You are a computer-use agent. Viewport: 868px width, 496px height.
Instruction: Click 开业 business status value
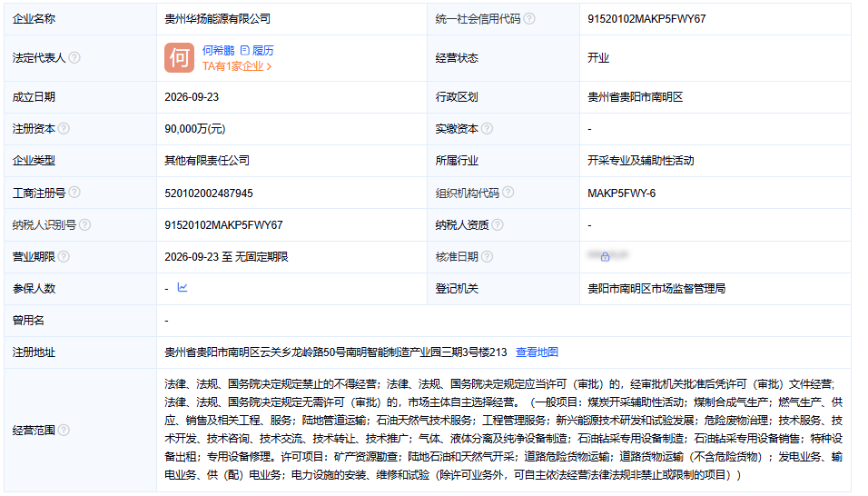[x=598, y=57]
